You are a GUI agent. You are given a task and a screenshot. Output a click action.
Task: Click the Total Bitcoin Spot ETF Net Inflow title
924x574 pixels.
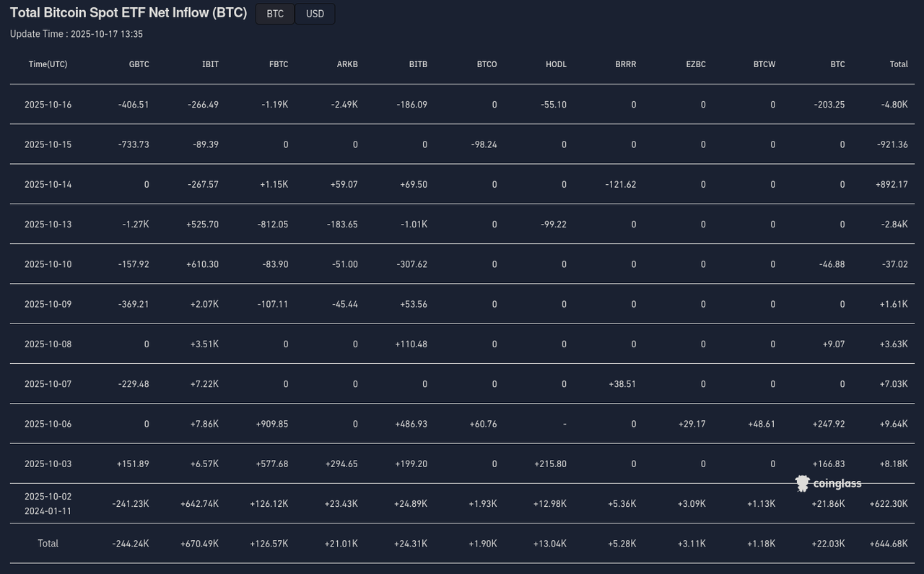(128, 13)
